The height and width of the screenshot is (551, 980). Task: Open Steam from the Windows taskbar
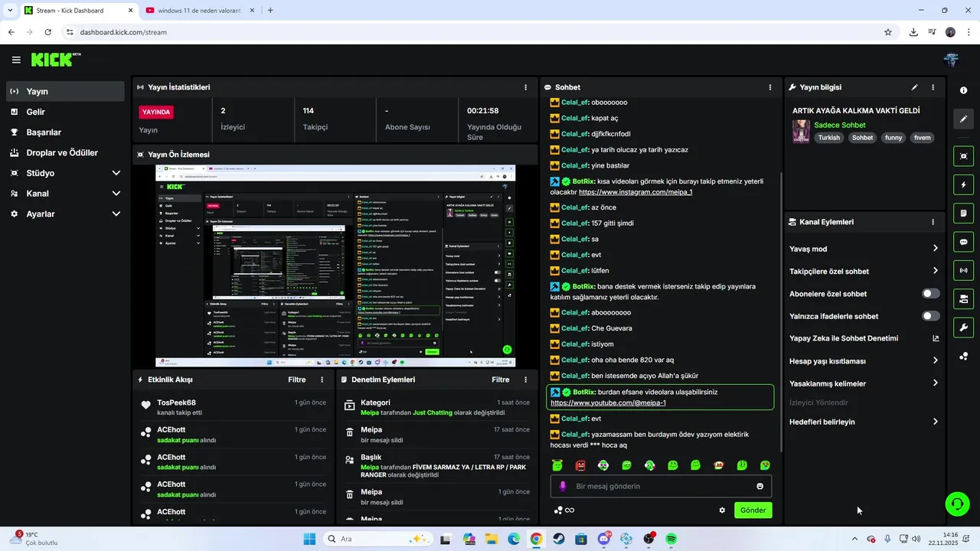[558, 539]
